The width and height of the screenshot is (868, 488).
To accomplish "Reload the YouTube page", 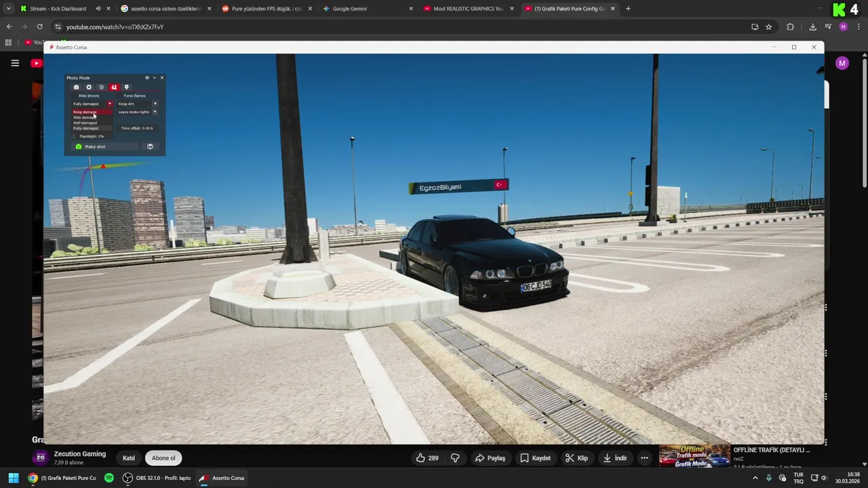I will pos(39,26).
